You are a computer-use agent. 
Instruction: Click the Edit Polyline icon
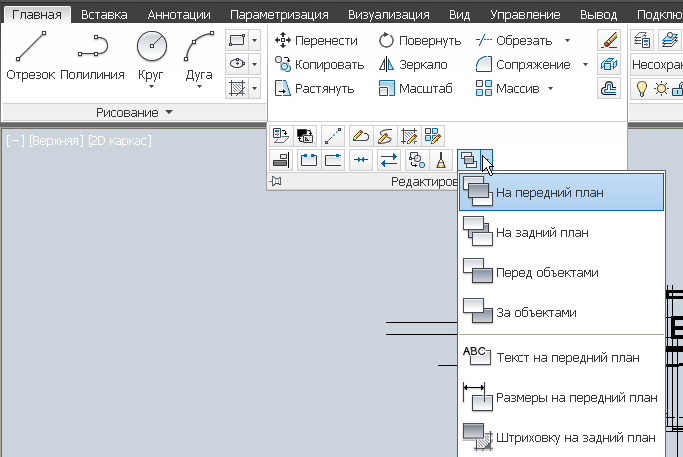tap(361, 135)
